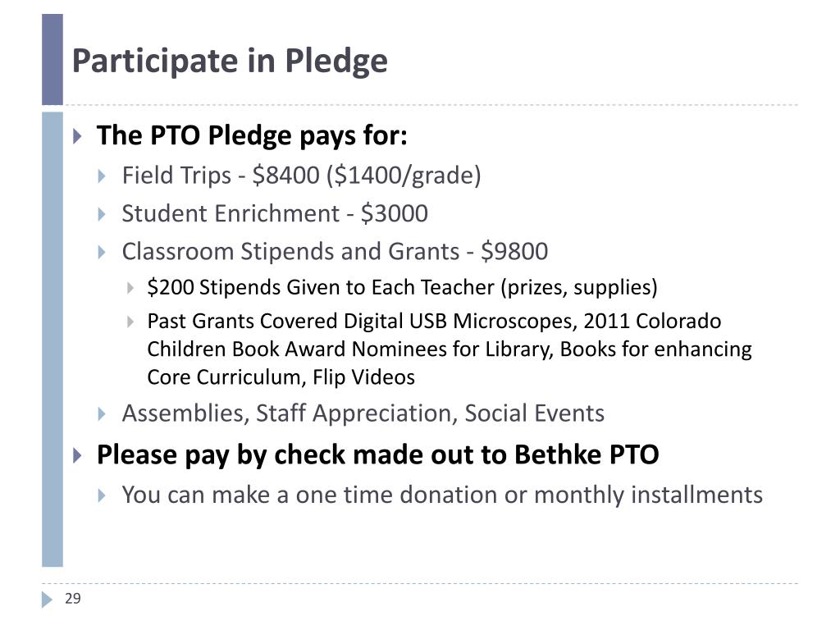Click the arrow bullet beside Field Trips line
Image resolution: width=840 pixels, height=630 pixels.
(x=102, y=176)
